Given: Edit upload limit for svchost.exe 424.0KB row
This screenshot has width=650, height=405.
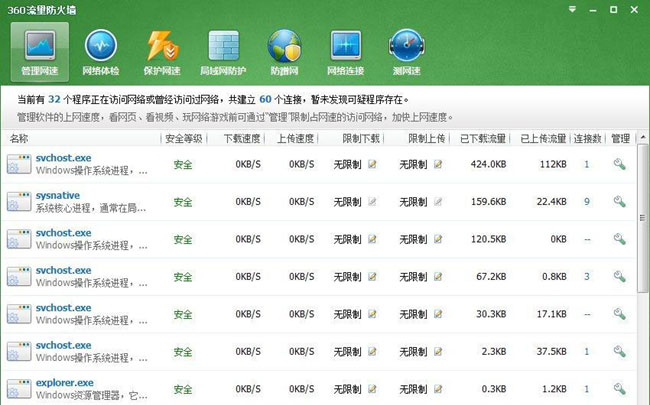Looking at the screenshot, I should (x=438, y=164).
